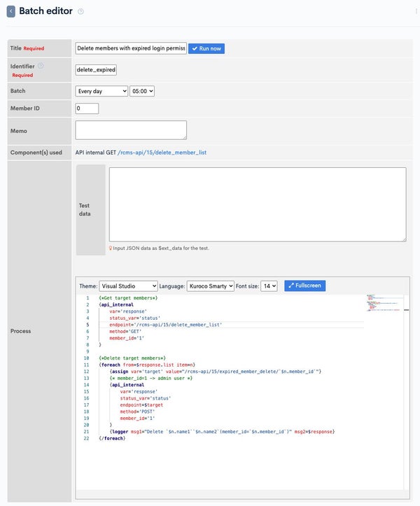This screenshot has height=506, width=420.
Task: Click the {assign var='target' line
Action: tap(216, 372)
